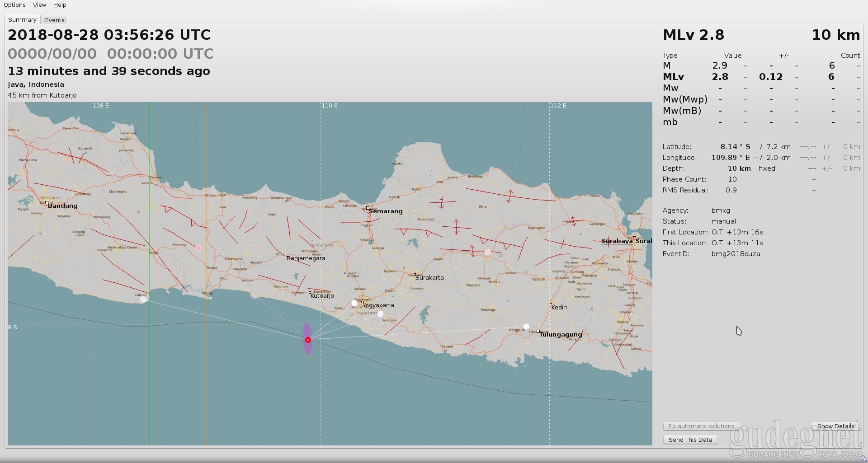The width and height of the screenshot is (868, 463).
Task: Open the View menu
Action: pos(39,5)
